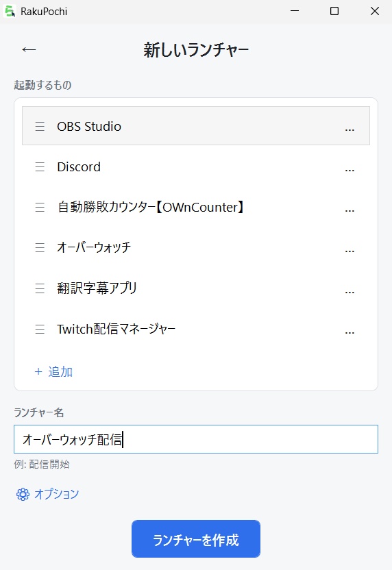Click the RakuPochi app icon in title bar
The image size is (392, 570).
tap(10, 11)
